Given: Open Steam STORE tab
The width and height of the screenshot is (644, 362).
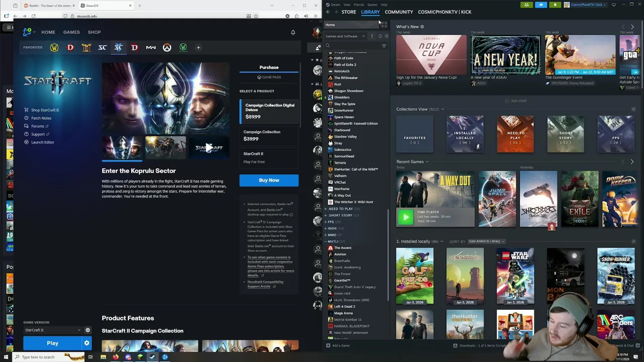Looking at the screenshot, I should click(349, 12).
